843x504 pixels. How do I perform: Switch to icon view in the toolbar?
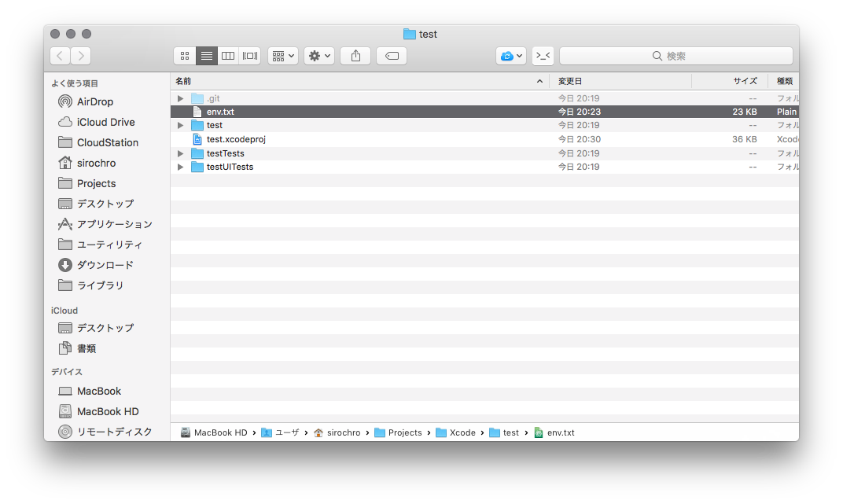coord(184,55)
